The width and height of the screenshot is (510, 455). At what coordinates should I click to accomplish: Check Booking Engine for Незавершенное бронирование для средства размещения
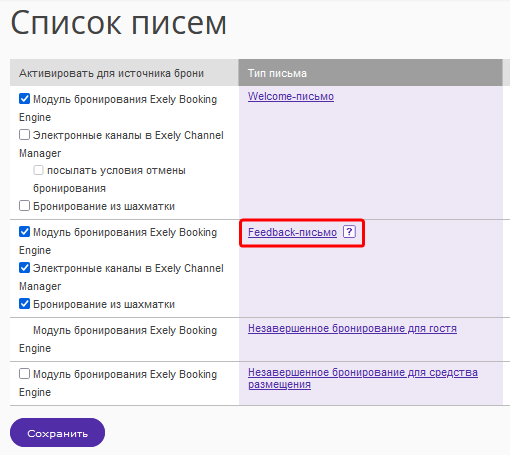pyautogui.click(x=24, y=374)
